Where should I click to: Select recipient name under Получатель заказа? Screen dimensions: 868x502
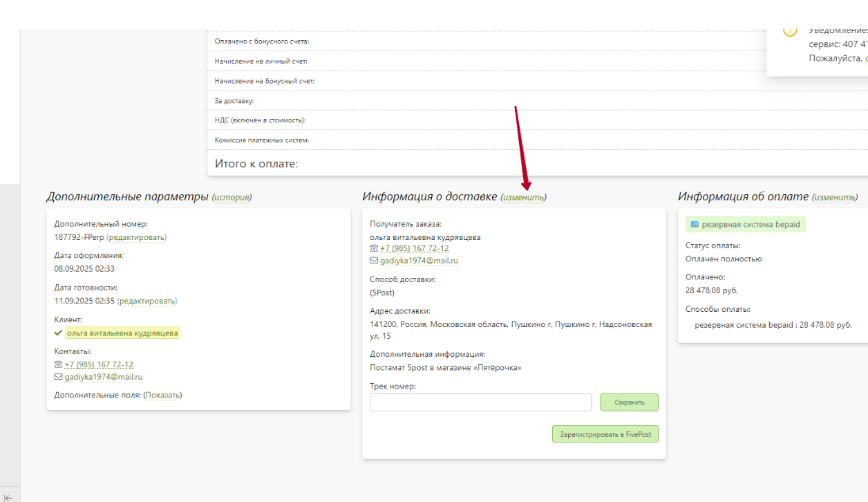pyautogui.click(x=425, y=236)
